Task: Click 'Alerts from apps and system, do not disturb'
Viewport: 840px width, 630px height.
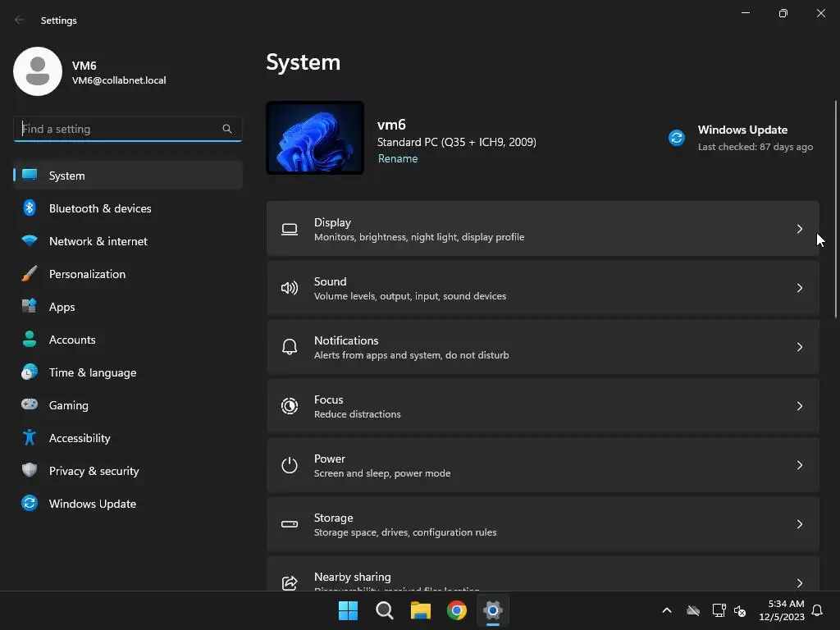Action: 412,354
